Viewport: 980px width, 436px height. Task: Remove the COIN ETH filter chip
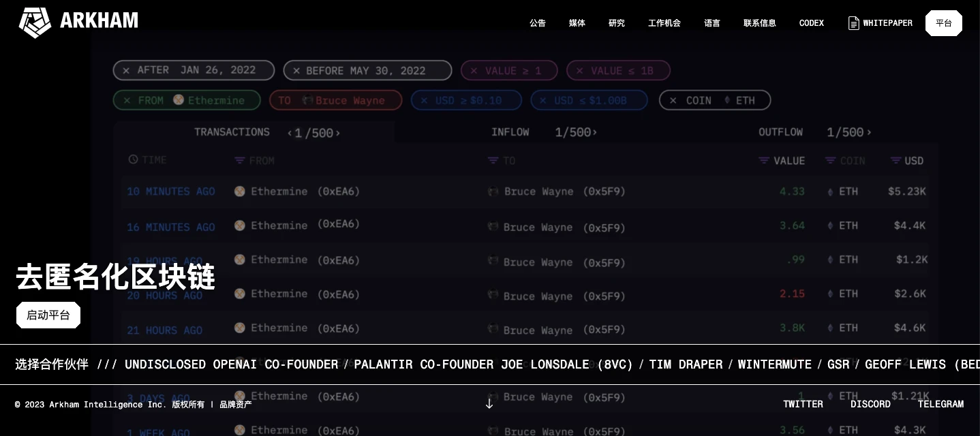click(673, 100)
